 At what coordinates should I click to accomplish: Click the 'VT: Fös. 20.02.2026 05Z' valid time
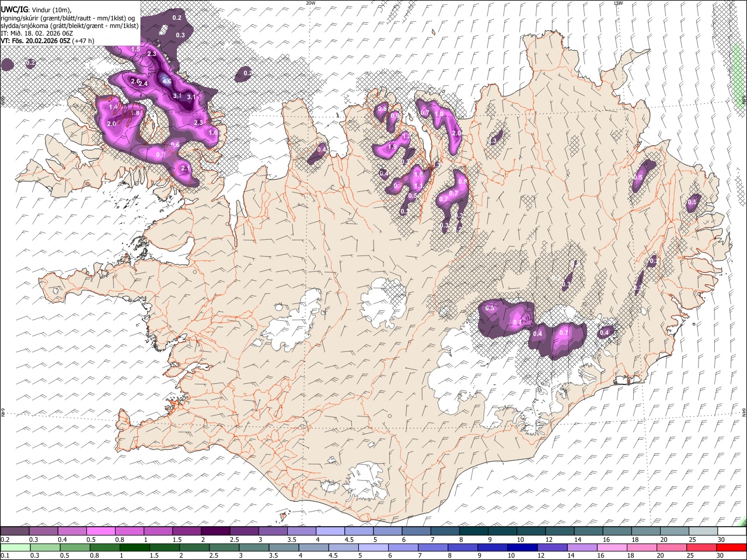coord(36,41)
